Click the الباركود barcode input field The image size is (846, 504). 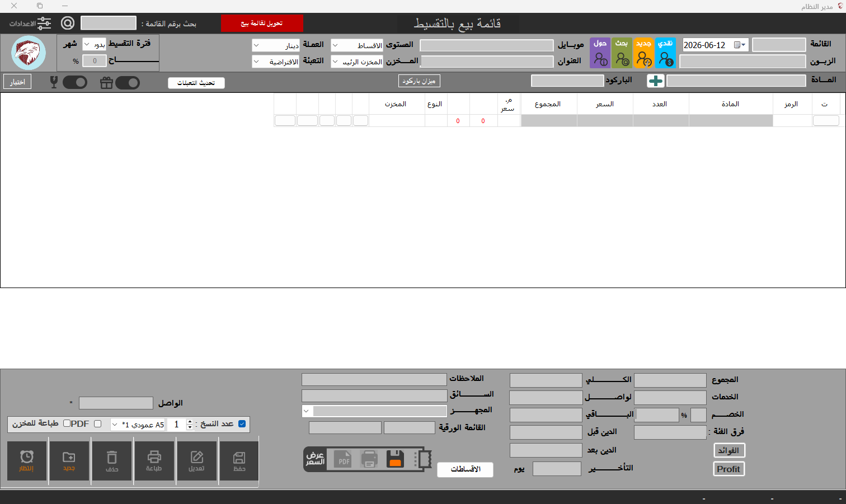point(567,81)
